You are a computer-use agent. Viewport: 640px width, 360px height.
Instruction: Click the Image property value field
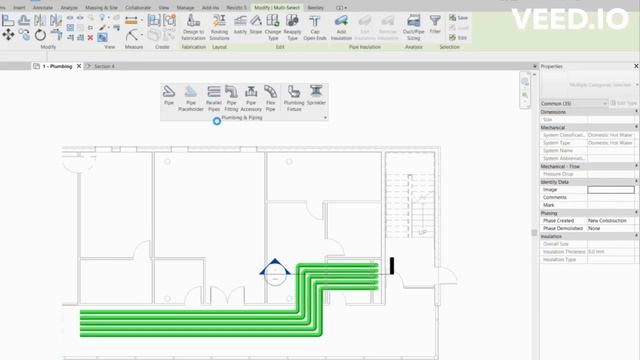[611, 190]
